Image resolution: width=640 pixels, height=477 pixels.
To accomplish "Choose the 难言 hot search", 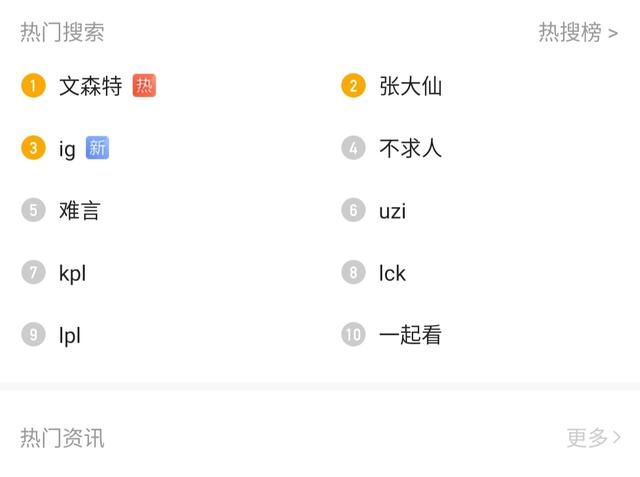I will 80,211.
